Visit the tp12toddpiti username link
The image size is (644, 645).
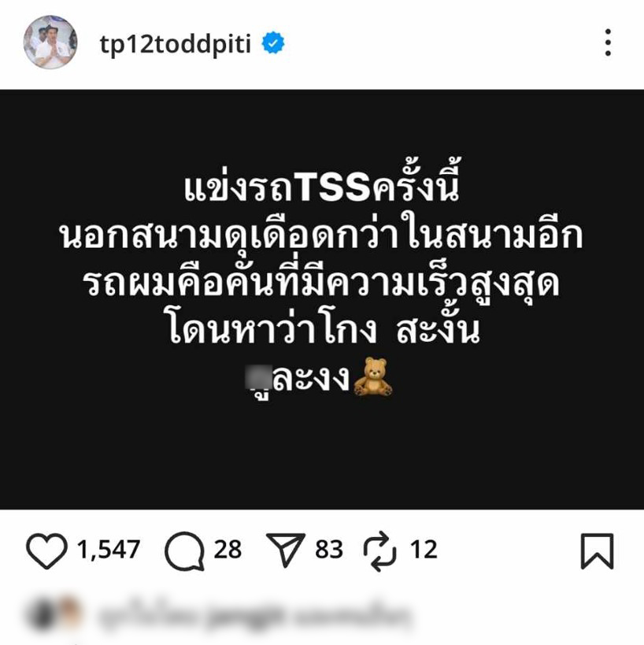tap(176, 43)
